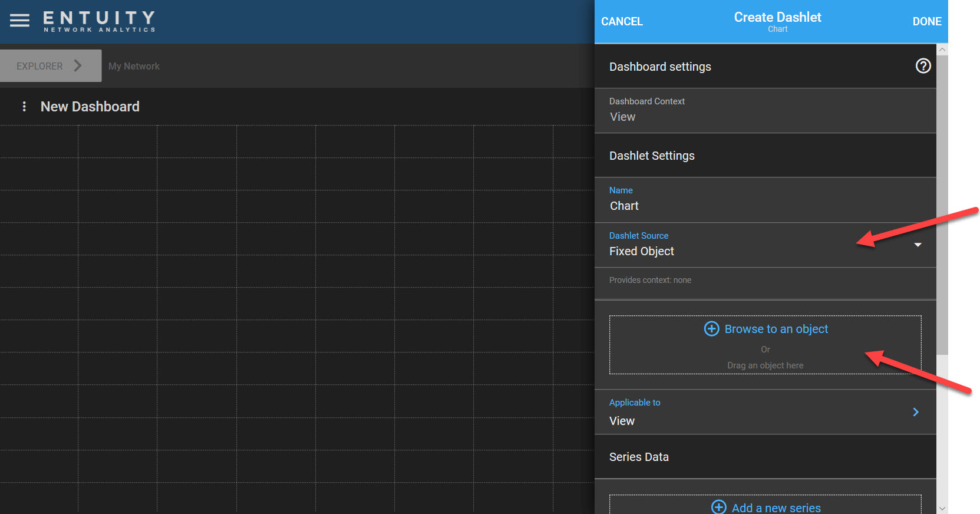Select the Fixed Object source value
The width and height of the screenshot is (980, 514).
pos(642,252)
